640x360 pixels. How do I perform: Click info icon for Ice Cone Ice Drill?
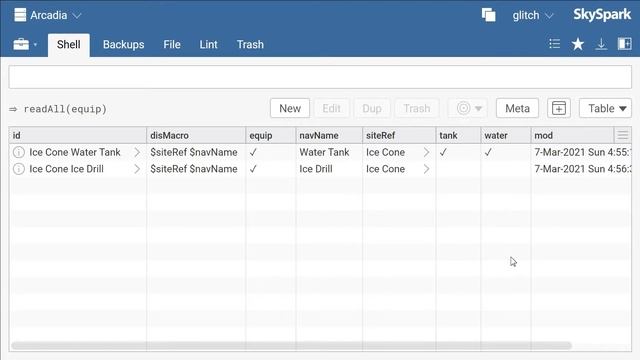click(x=19, y=169)
